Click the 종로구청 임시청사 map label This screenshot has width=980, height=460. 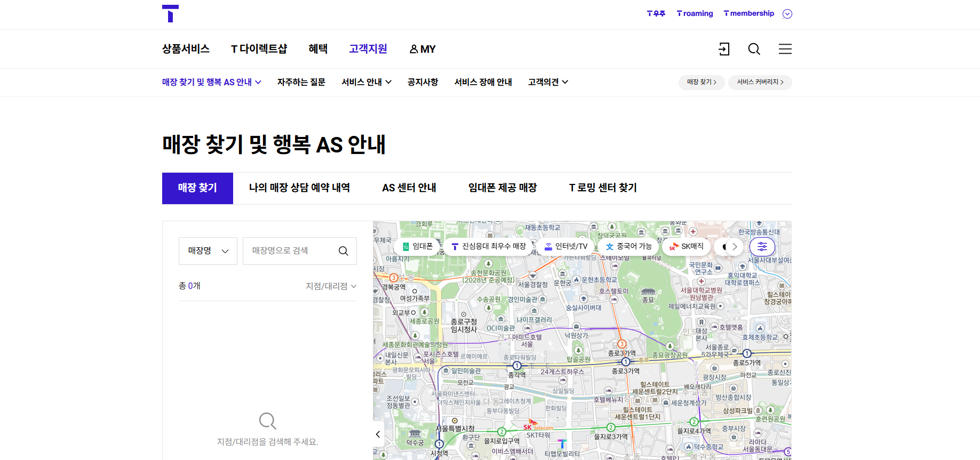[x=464, y=326]
